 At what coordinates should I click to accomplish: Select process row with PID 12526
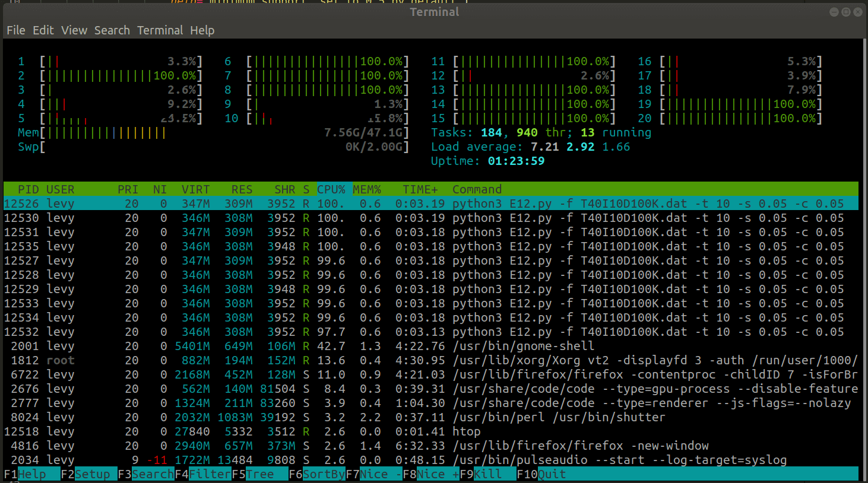(x=431, y=204)
